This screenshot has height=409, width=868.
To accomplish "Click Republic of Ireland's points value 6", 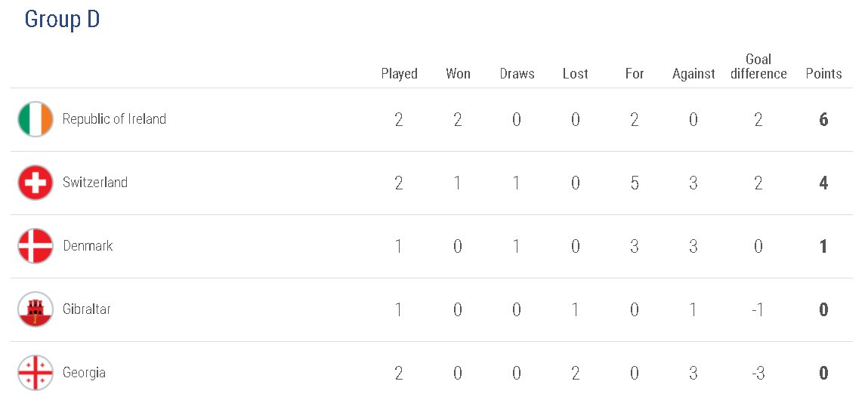I will [823, 119].
